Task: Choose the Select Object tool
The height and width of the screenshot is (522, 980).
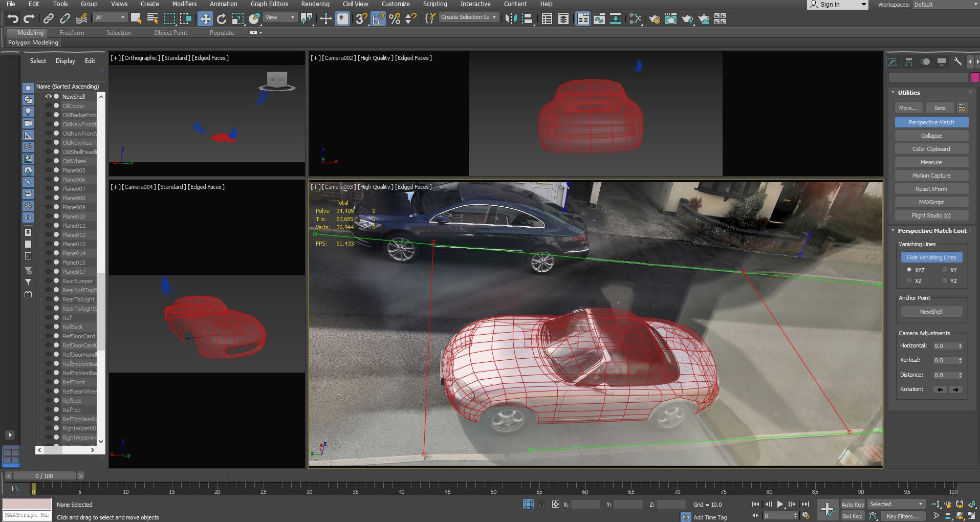Action: coord(136,19)
